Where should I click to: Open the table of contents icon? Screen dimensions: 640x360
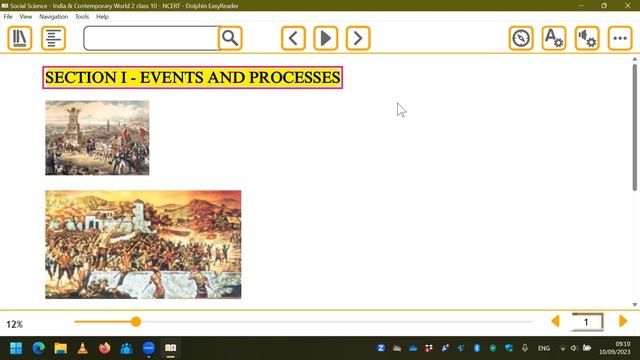tap(53, 38)
